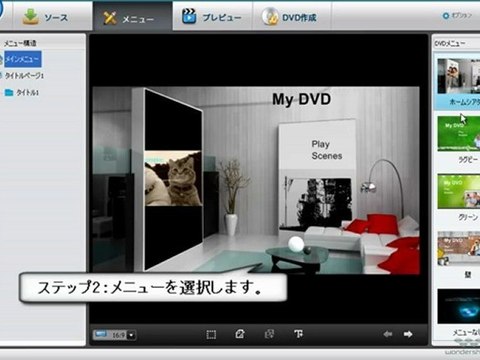Screen dimensions: 480x360
Task: Click the プレビュー clapperboard icon
Action: [189, 16]
